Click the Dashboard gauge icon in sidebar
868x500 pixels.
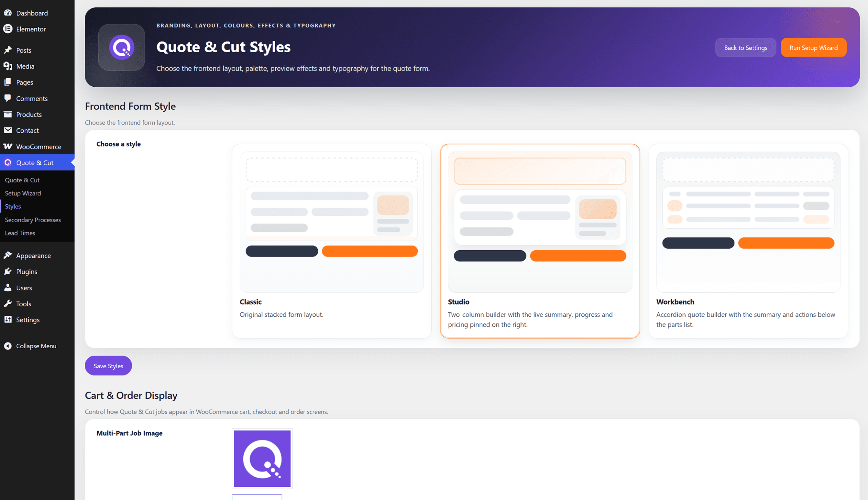(8, 13)
